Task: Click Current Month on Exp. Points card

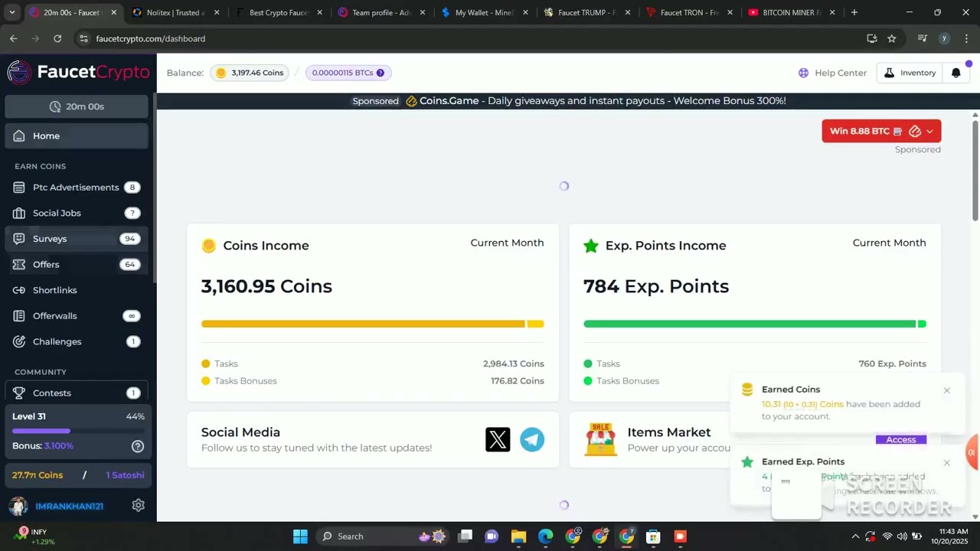Action: [x=889, y=243]
